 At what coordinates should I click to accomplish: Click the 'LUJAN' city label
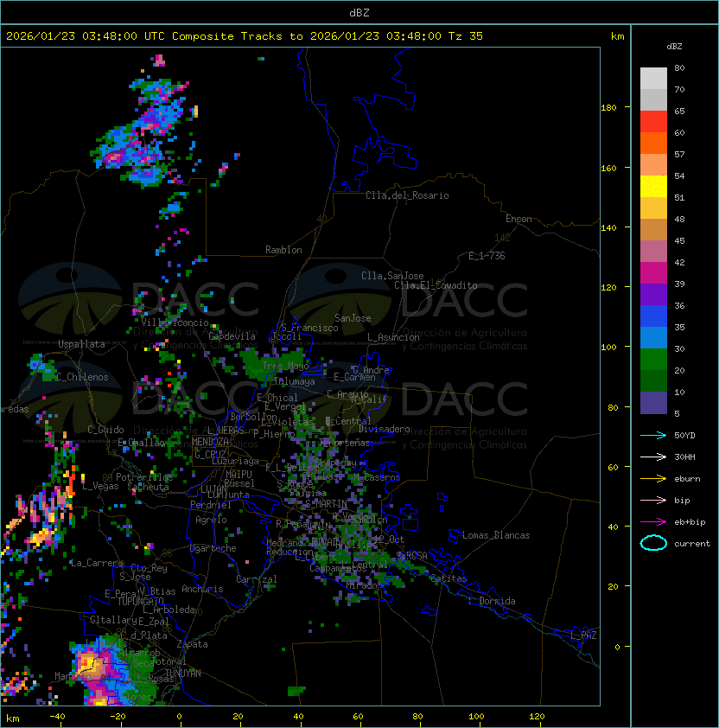pos(213,489)
